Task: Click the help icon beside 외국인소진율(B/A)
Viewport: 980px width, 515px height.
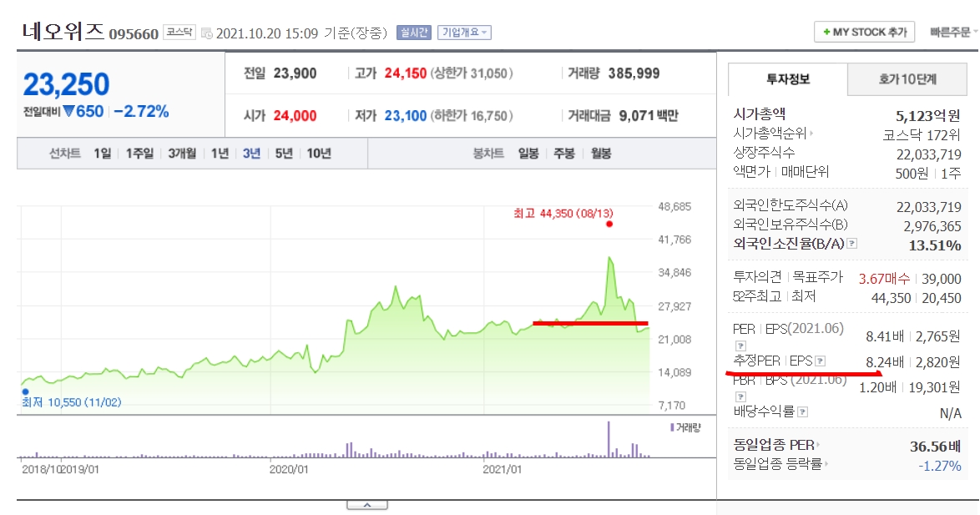Action: (x=852, y=244)
